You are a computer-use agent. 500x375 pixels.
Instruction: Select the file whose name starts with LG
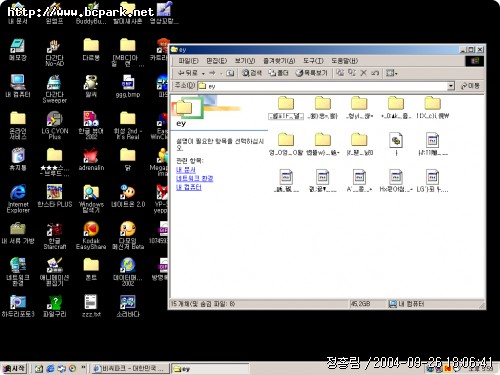(432, 180)
